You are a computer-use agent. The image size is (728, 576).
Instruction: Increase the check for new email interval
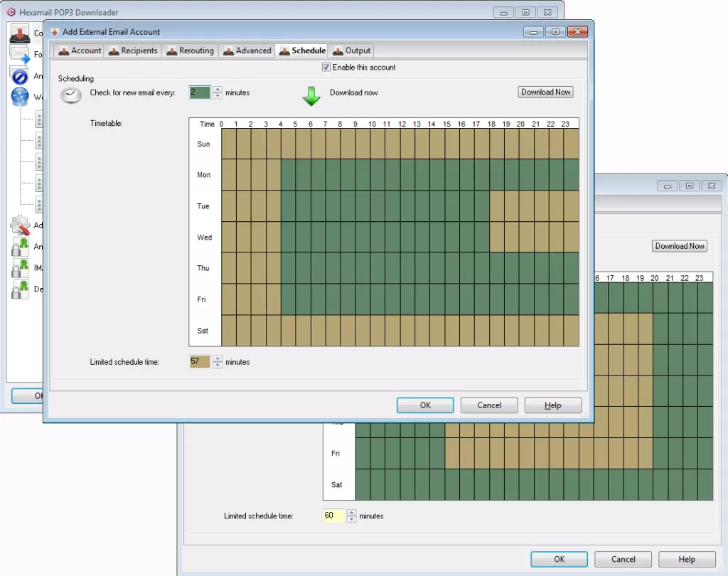pyautogui.click(x=218, y=90)
